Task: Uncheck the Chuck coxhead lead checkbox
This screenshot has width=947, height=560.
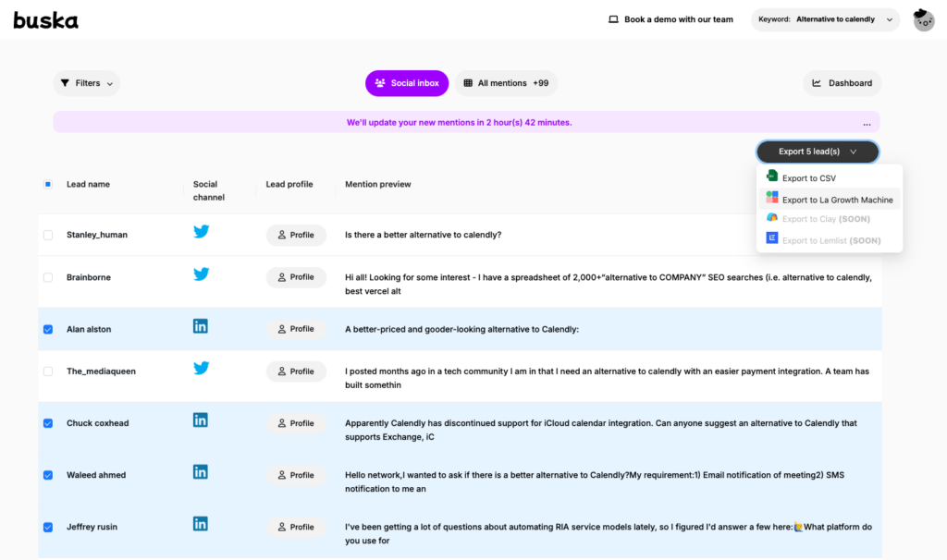Action: [48, 423]
